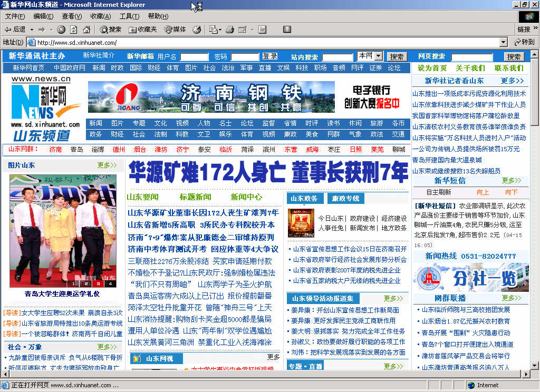Screen dimensions: 540x392
Task: Click the horizontal scrollbar right arrow
Action: (x=526, y=374)
